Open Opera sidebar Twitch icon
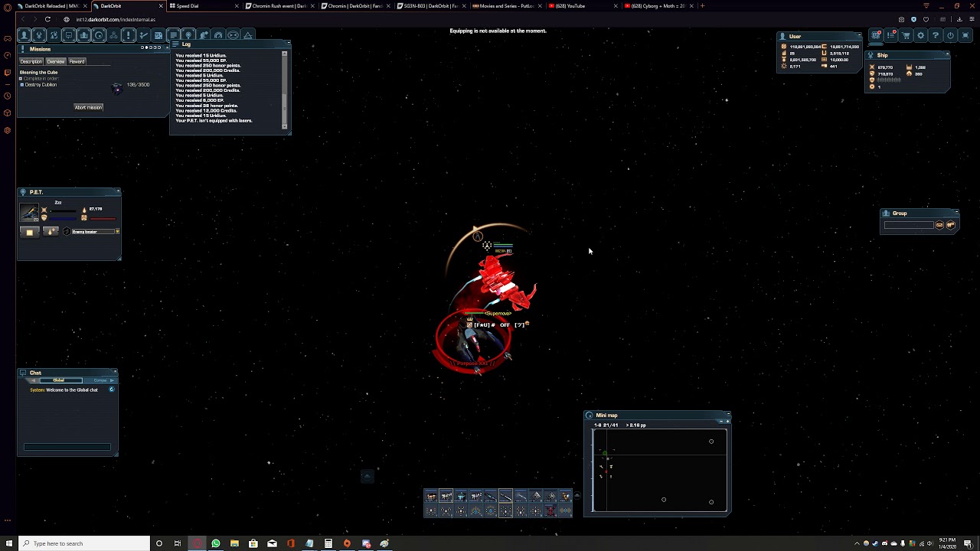This screenshot has width=980, height=551. (x=7, y=73)
